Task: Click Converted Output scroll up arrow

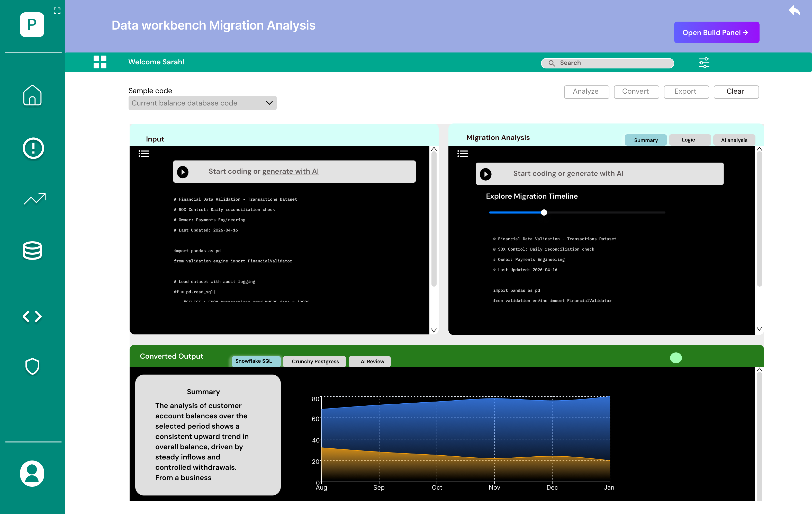Action: [759, 370]
